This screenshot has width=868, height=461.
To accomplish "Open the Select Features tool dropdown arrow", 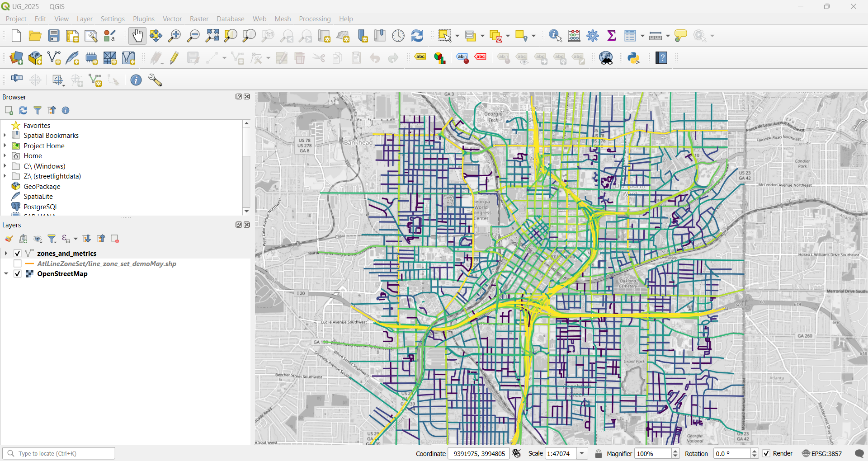I will (x=458, y=36).
